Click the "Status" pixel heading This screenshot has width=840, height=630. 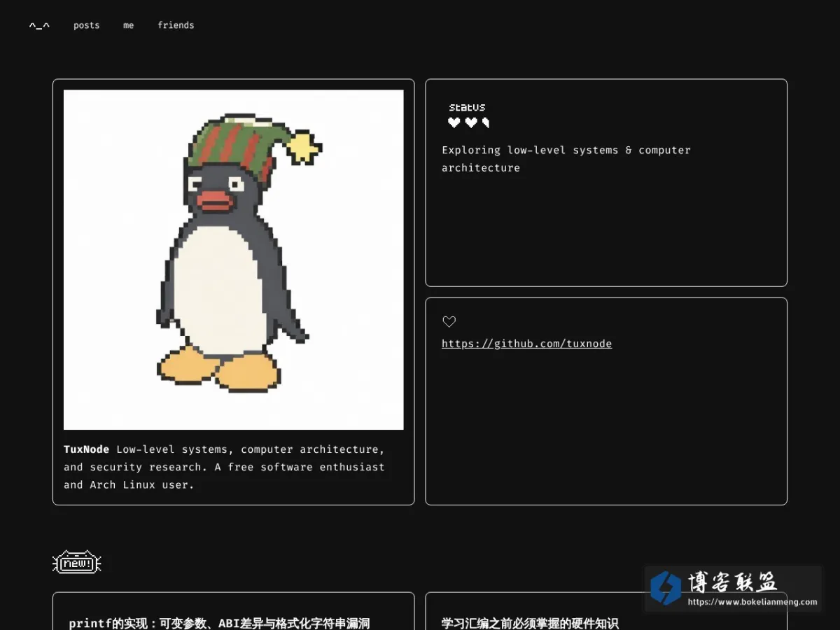pyautogui.click(x=467, y=107)
